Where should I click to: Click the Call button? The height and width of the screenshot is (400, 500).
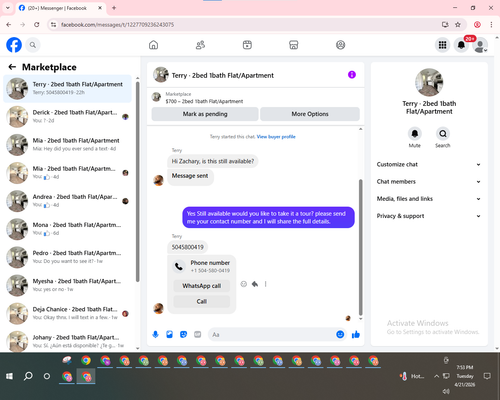[x=202, y=301]
